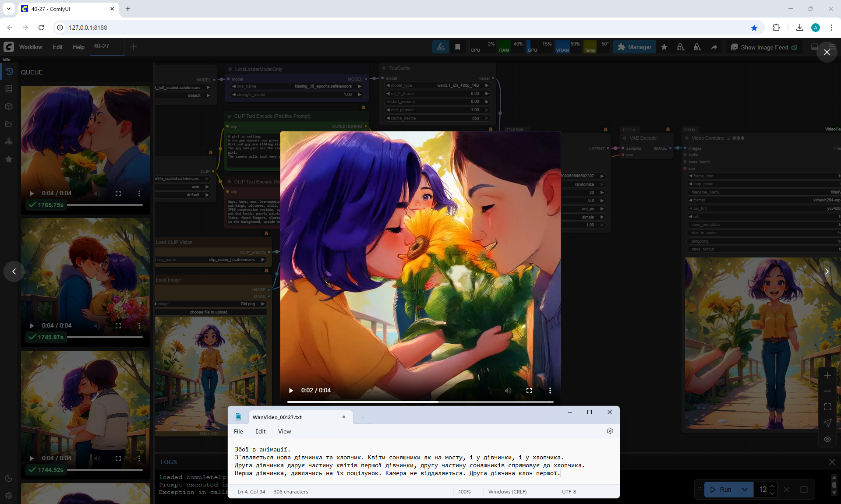Click the Manager button
Screen dimensions: 841x504
point(634,47)
